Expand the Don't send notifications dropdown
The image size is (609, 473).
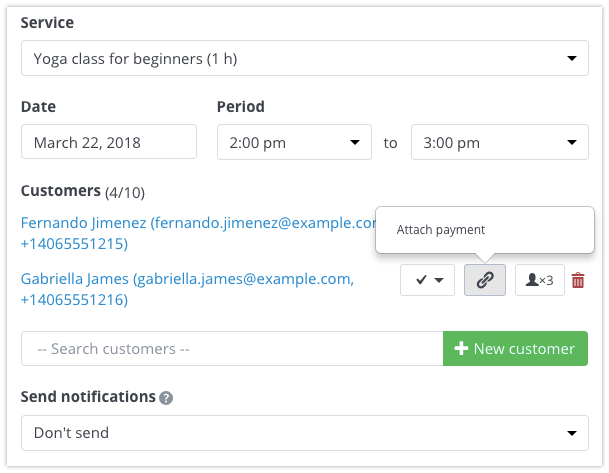coord(305,433)
